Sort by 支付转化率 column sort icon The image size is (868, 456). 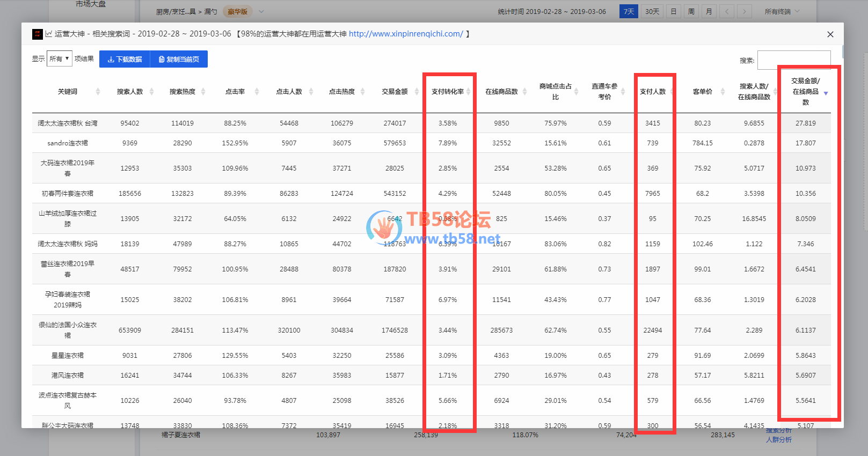click(x=469, y=92)
